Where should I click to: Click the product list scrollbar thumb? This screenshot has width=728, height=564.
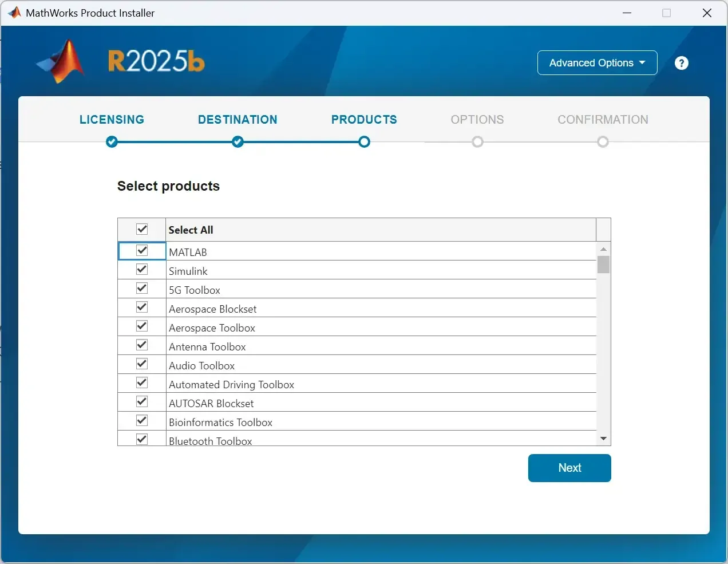coord(603,265)
